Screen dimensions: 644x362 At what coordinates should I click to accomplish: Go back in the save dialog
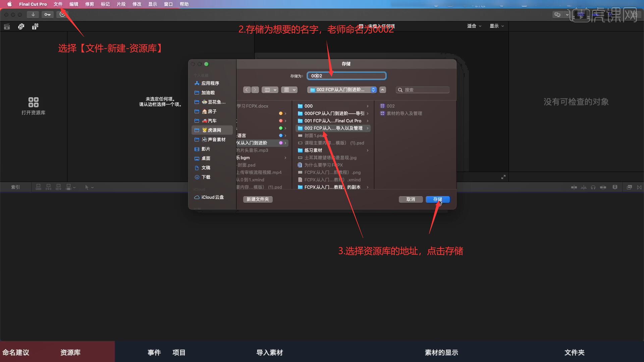[x=247, y=90]
